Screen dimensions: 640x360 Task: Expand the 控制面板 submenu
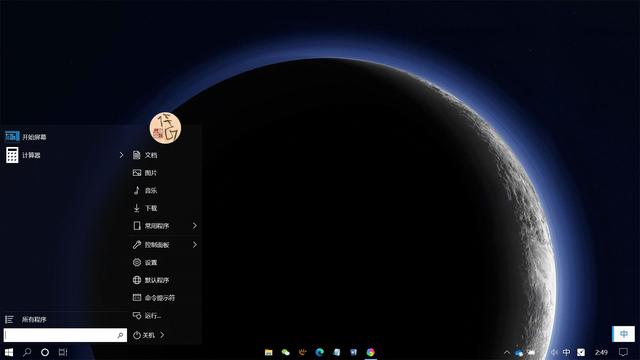tap(165, 245)
